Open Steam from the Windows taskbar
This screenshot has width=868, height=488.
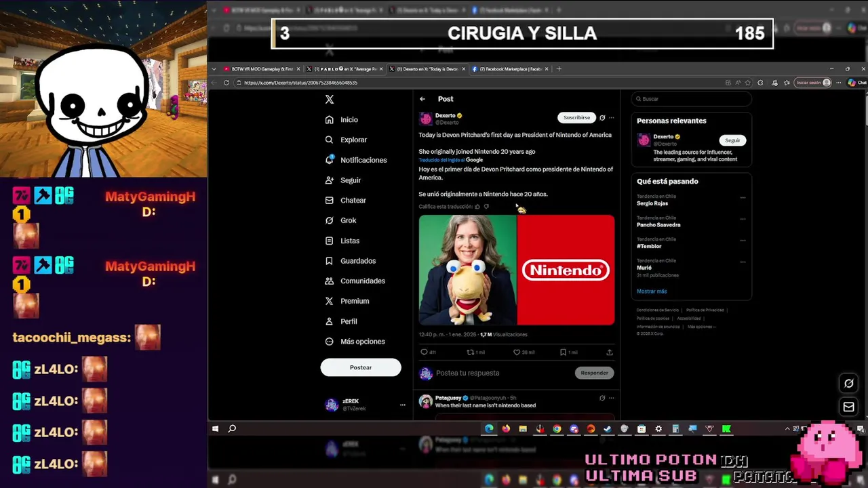coord(608,428)
